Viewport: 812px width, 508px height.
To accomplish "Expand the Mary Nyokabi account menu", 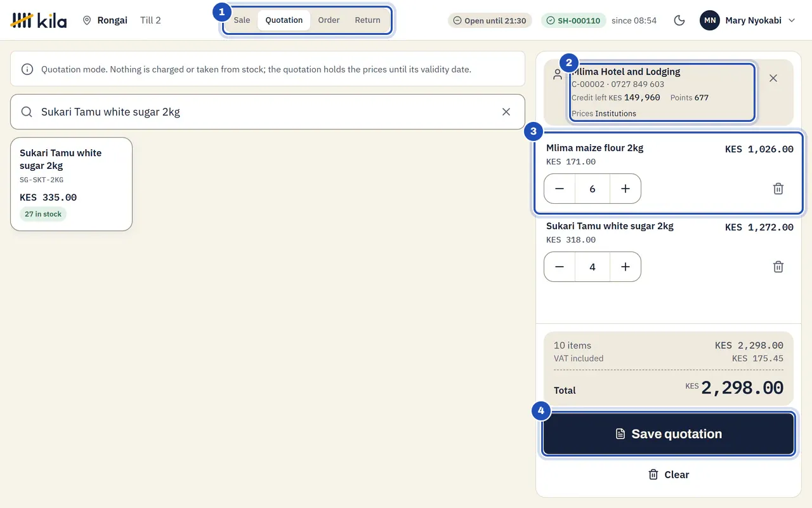I will coord(748,20).
